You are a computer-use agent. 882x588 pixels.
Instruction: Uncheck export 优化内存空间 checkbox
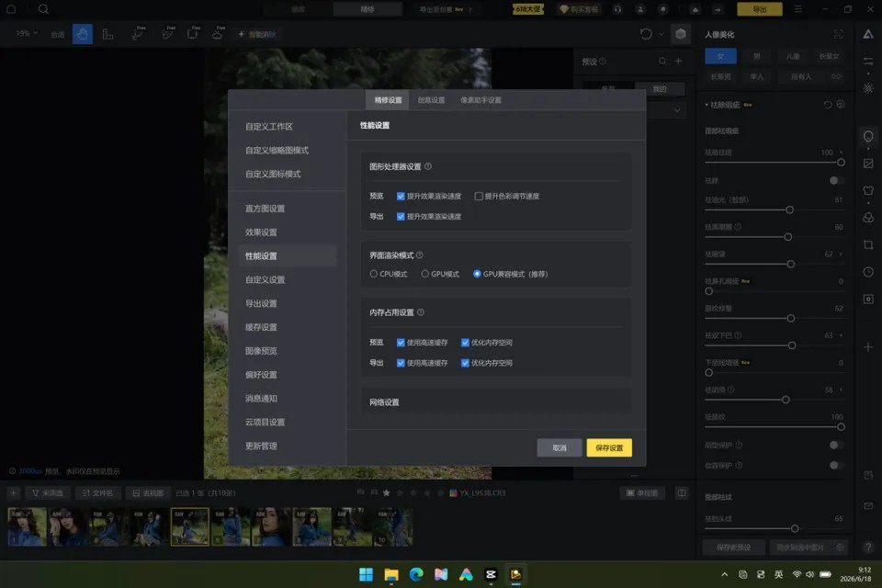coord(465,363)
